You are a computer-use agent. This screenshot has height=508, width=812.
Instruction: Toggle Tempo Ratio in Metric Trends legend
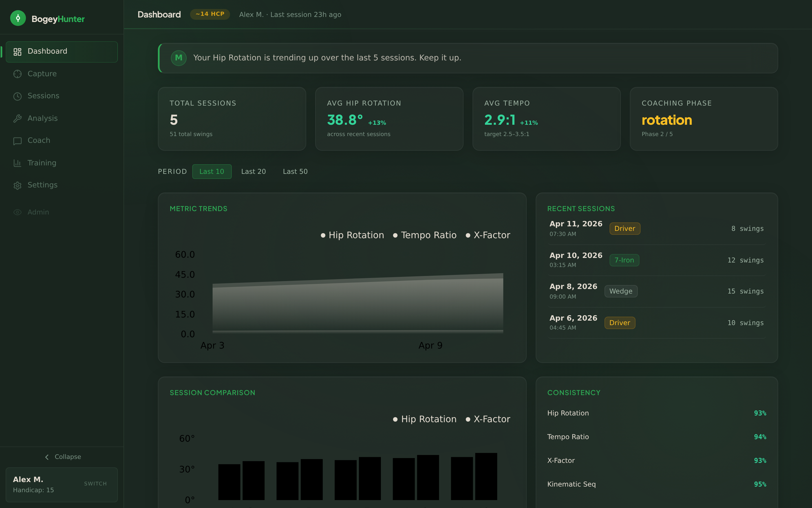[x=425, y=235]
